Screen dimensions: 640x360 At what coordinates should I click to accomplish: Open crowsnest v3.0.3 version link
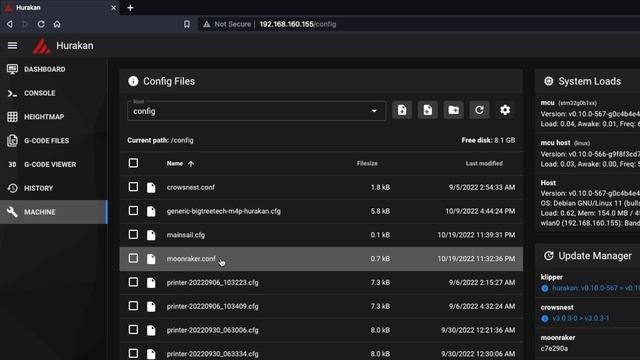click(x=580, y=318)
